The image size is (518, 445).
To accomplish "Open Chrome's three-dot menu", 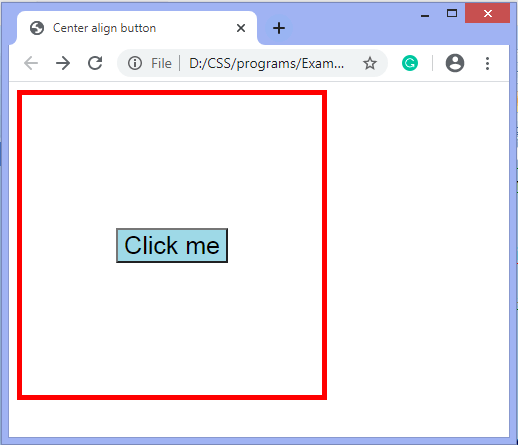I will point(487,63).
